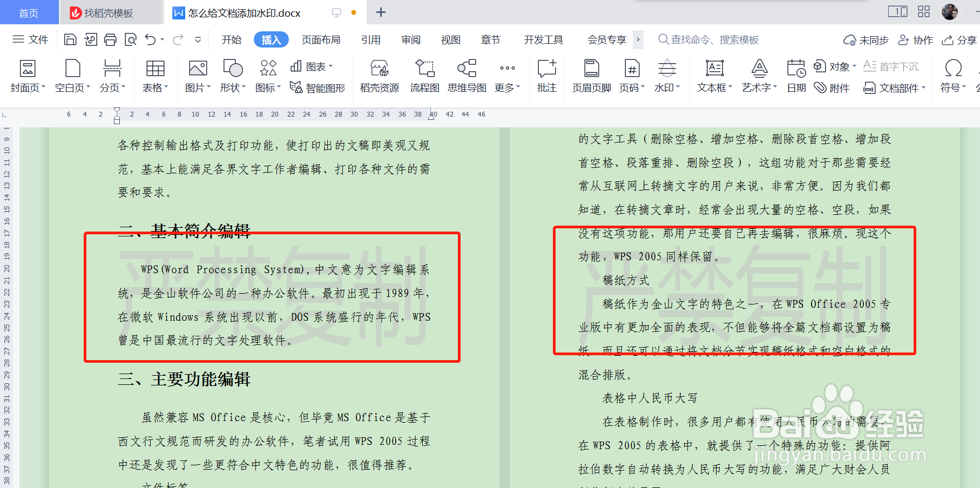Add a comment (批注)
The image size is (980, 488).
[x=546, y=76]
